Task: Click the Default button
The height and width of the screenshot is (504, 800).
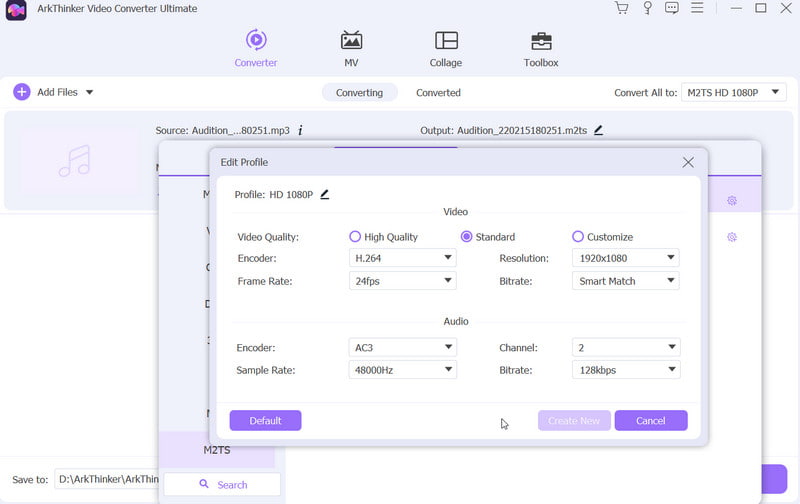Action: [265, 420]
